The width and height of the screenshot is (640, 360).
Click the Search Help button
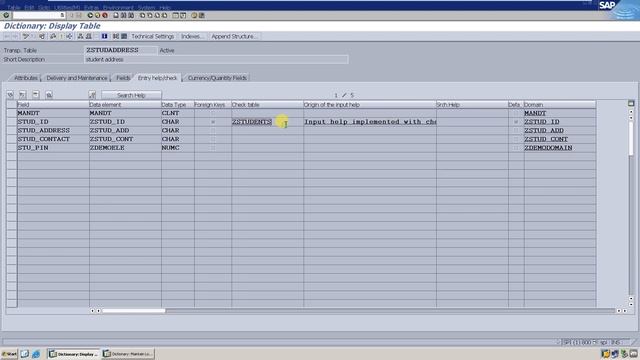[131, 95]
